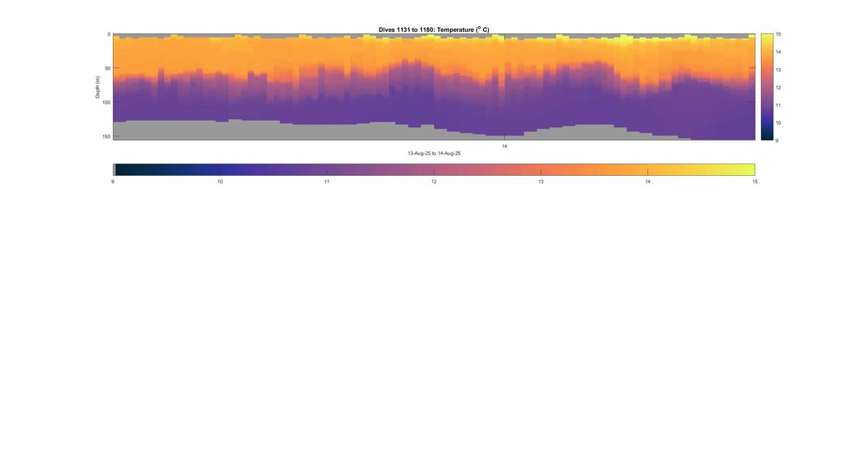Click the "12" label under the horizontal colorbar
This screenshot has height=450, width=868.
click(x=434, y=182)
